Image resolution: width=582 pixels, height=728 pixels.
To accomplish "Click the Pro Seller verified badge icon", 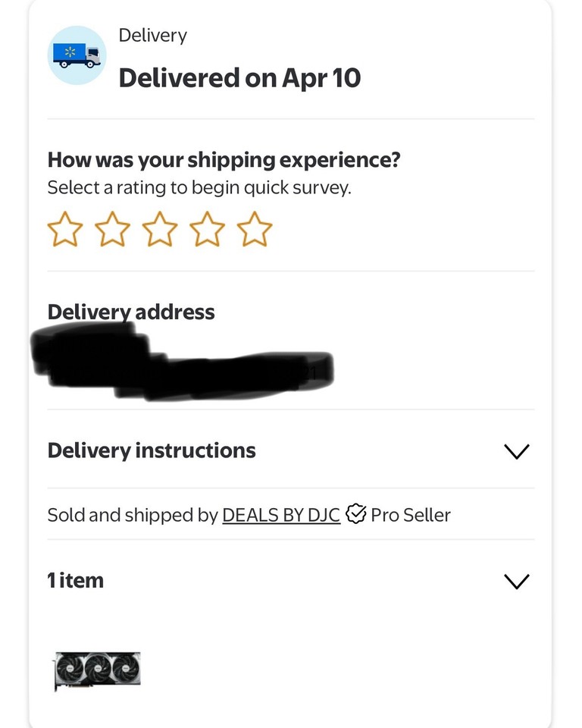I will 355,515.
